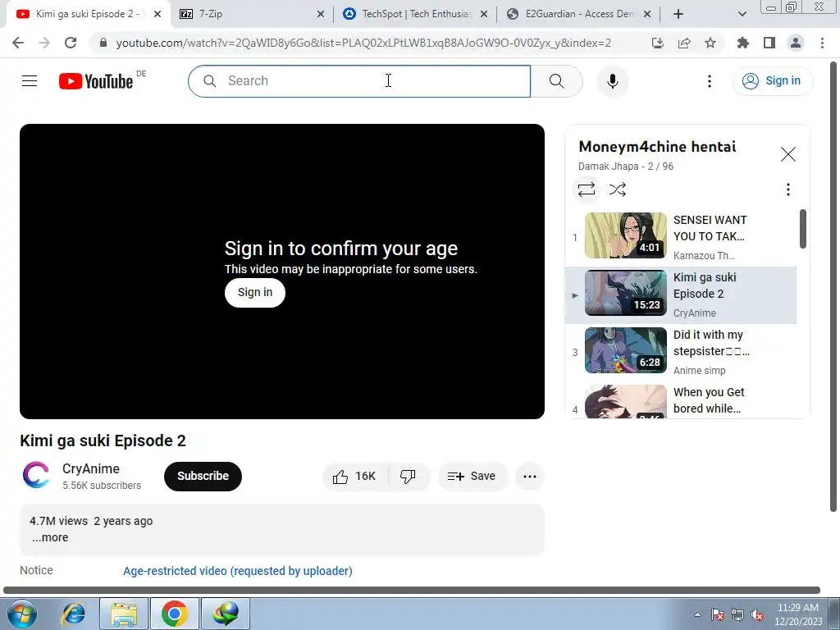The image size is (840, 630).
Task: Bookmark this page with star icon
Action: (x=710, y=43)
